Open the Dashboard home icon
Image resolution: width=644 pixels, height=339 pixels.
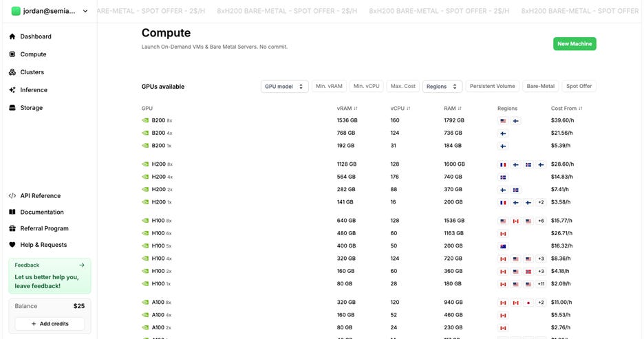point(12,36)
